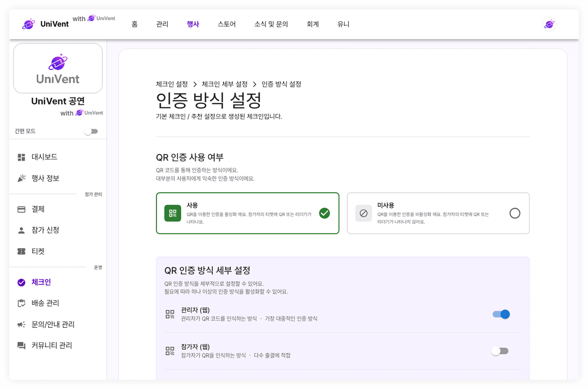
Task: Select the 미사용 radio option
Action: click(515, 213)
